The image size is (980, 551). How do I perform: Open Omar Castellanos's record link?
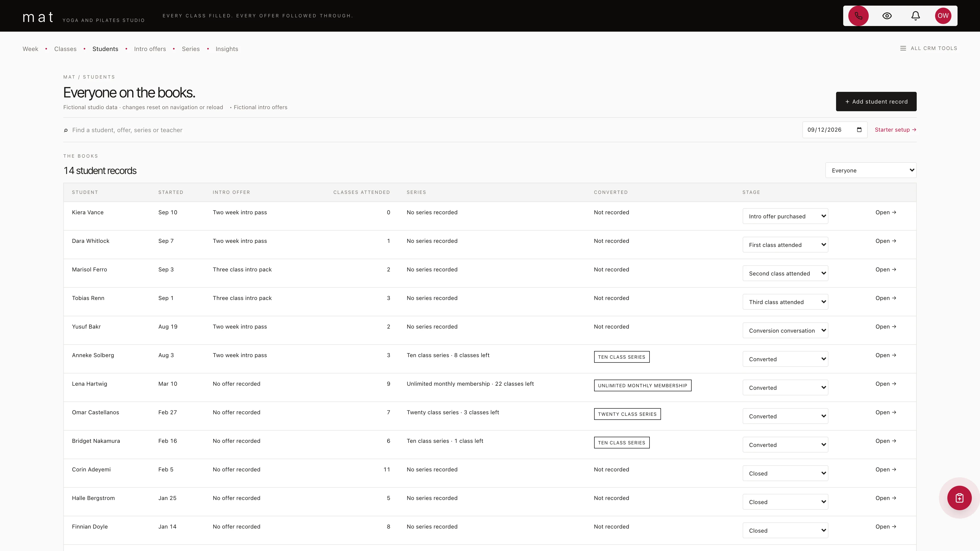[x=886, y=412]
